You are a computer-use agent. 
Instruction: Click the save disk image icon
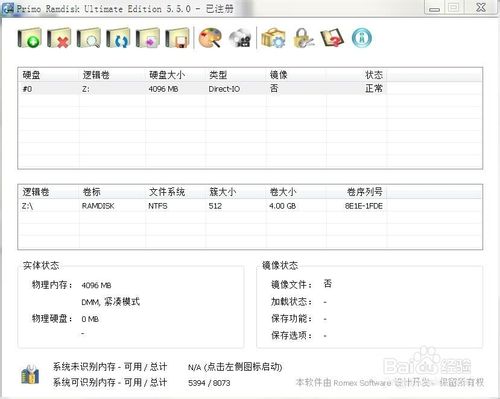[177, 38]
